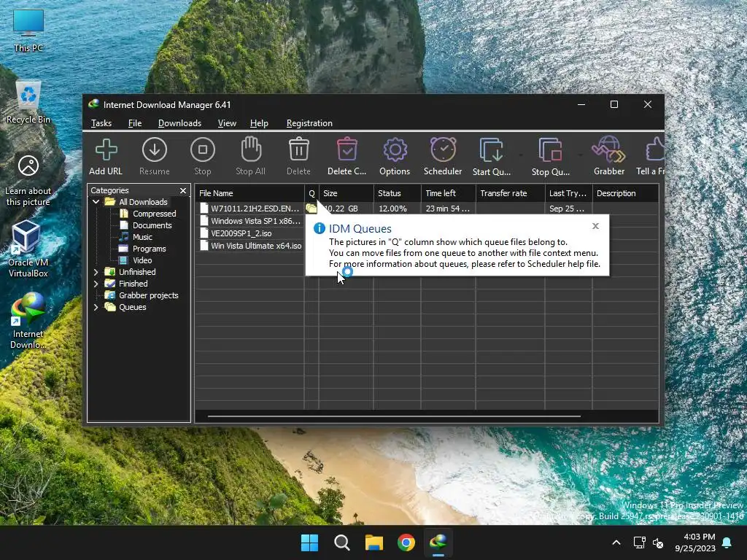The height and width of the screenshot is (560, 747).
Task: Select the Programs category
Action: tap(143, 249)
